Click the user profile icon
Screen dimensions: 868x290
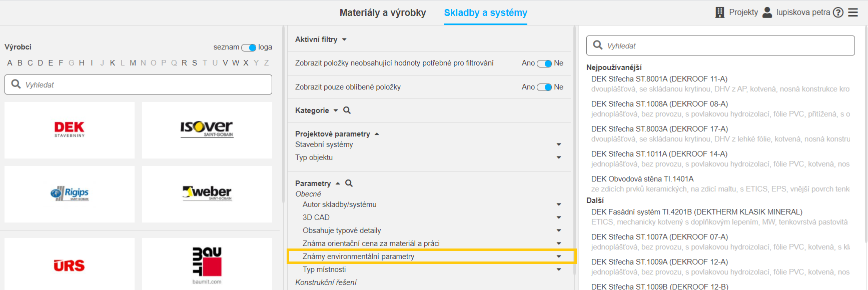[x=767, y=12]
